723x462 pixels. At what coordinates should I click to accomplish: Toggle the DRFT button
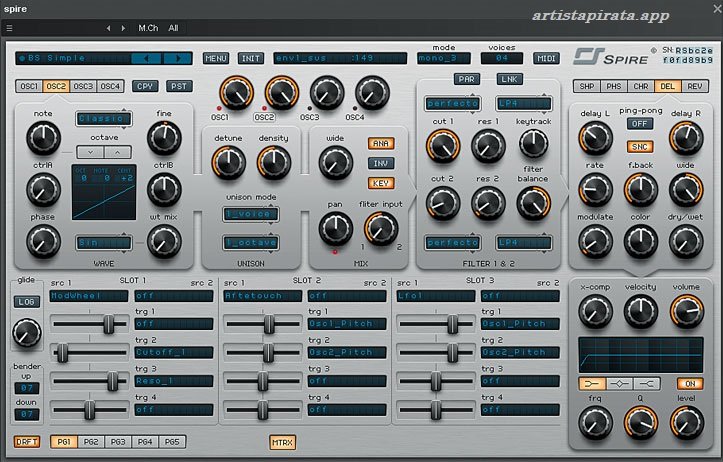(27, 442)
